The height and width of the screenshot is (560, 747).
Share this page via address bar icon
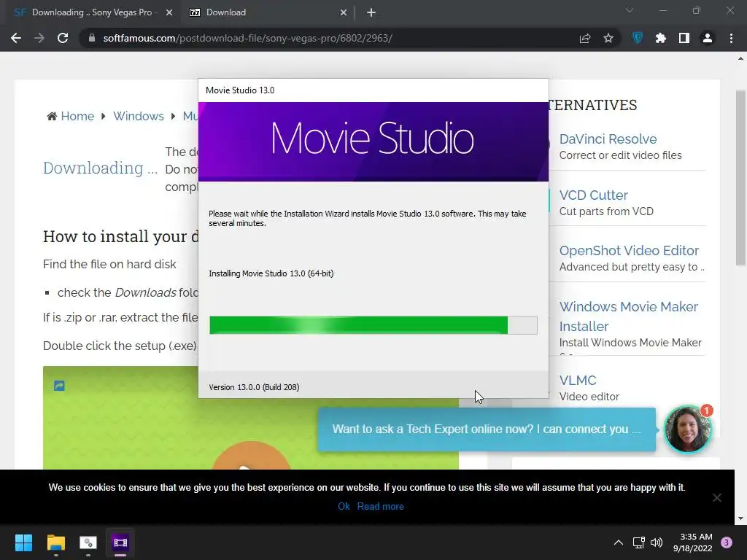point(585,38)
